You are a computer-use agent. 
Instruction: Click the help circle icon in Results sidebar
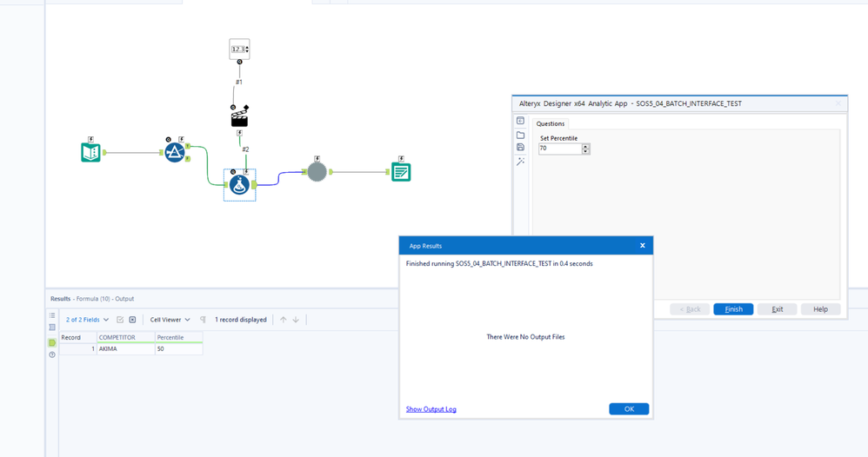52,354
